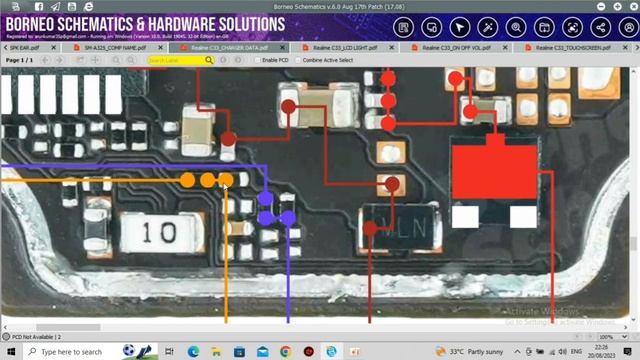Click the zoom out magnifier in toolbar
Screen dimensions: 640x360
point(131,60)
